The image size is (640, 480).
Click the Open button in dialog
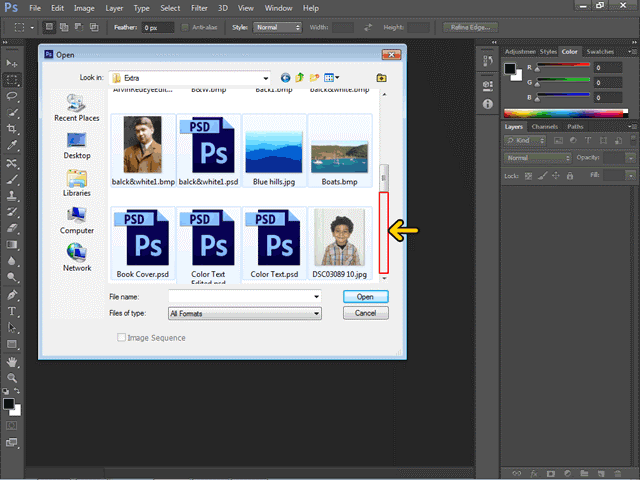(365, 297)
